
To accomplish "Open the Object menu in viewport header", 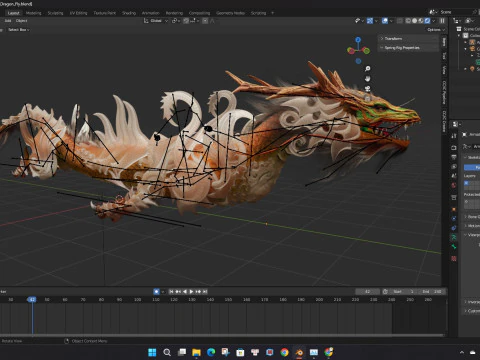I will (x=21, y=21).
